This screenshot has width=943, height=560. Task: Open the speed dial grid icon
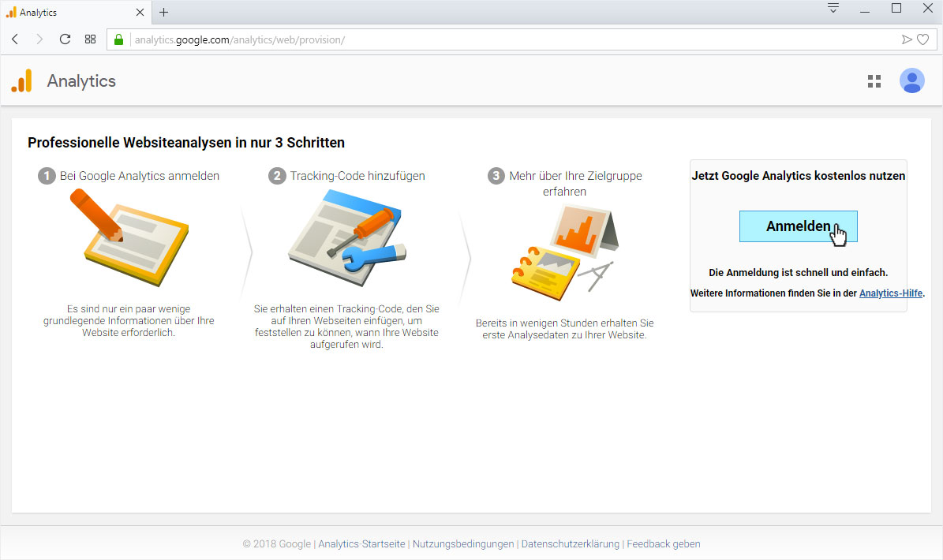[x=90, y=39]
